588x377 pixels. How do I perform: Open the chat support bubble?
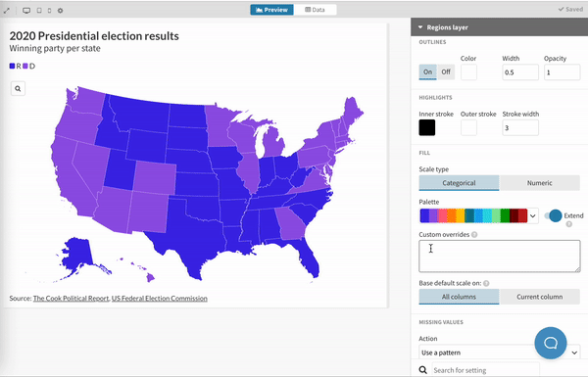click(x=551, y=343)
